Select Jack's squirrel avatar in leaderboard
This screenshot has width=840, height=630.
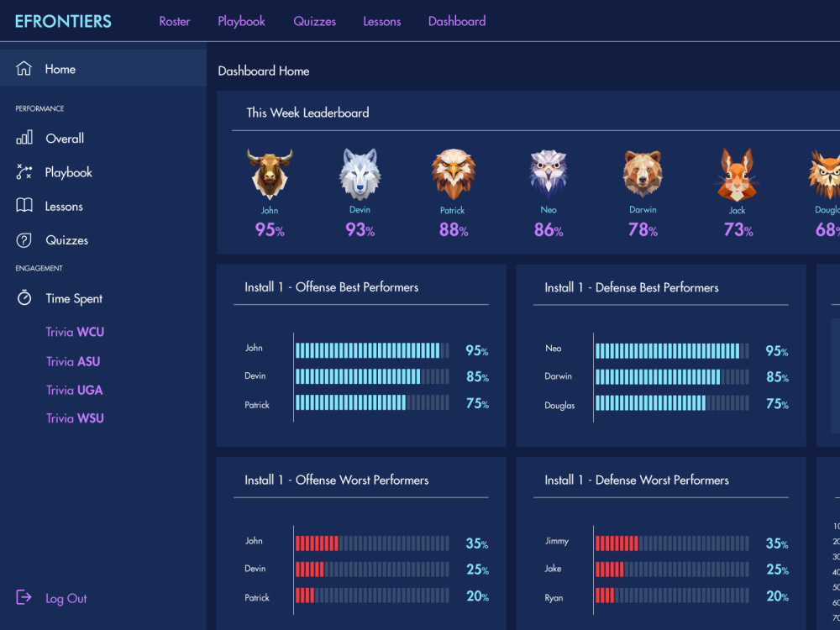(x=738, y=175)
